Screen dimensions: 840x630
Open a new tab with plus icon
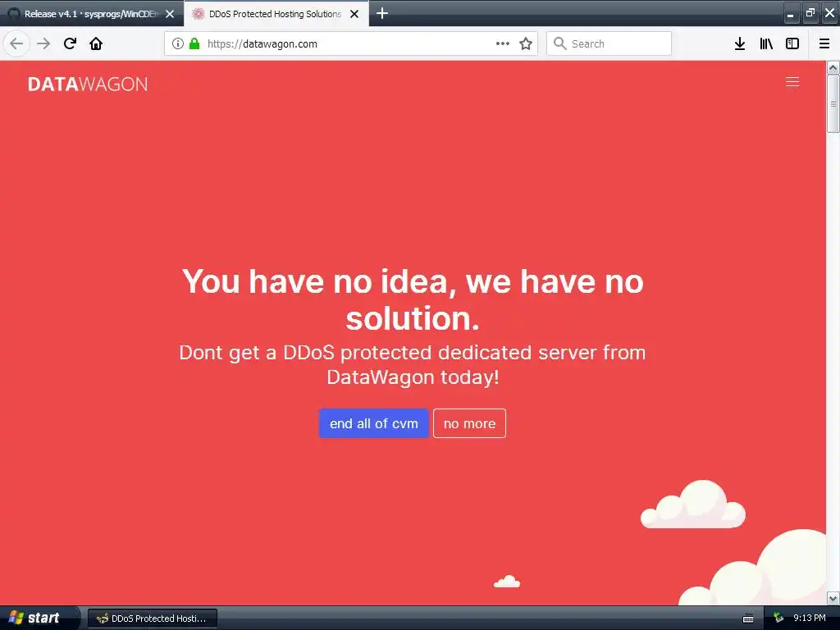[x=382, y=13]
